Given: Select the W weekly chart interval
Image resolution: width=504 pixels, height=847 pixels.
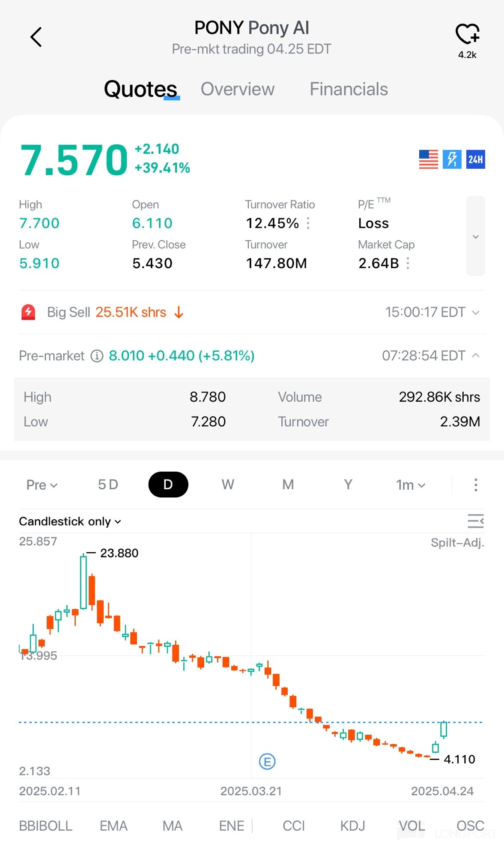Looking at the screenshot, I should pyautogui.click(x=228, y=485).
